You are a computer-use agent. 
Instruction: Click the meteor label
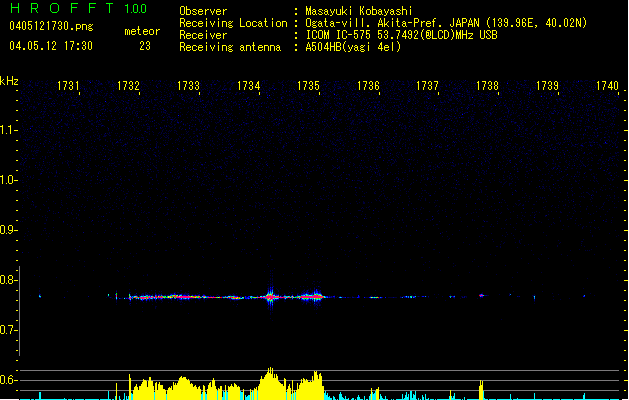(x=142, y=31)
